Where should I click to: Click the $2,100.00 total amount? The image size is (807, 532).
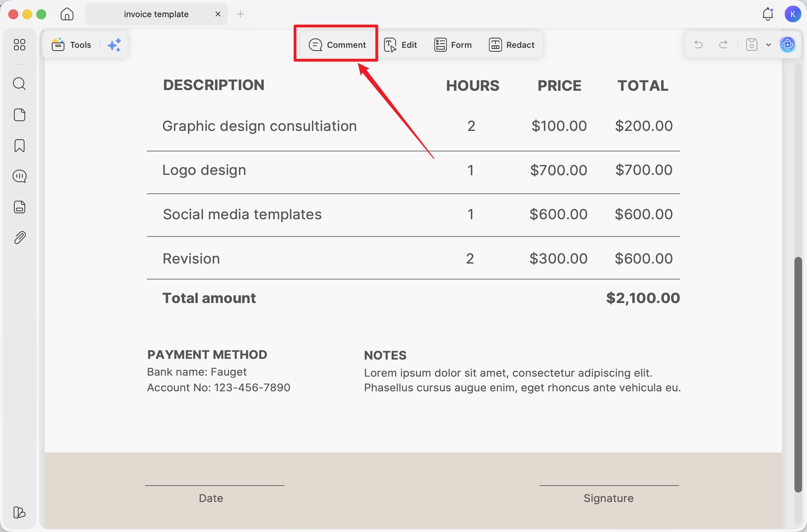[x=643, y=298]
